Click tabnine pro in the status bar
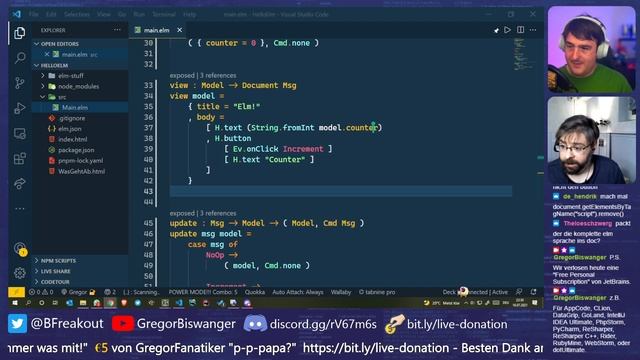 (x=377, y=292)
